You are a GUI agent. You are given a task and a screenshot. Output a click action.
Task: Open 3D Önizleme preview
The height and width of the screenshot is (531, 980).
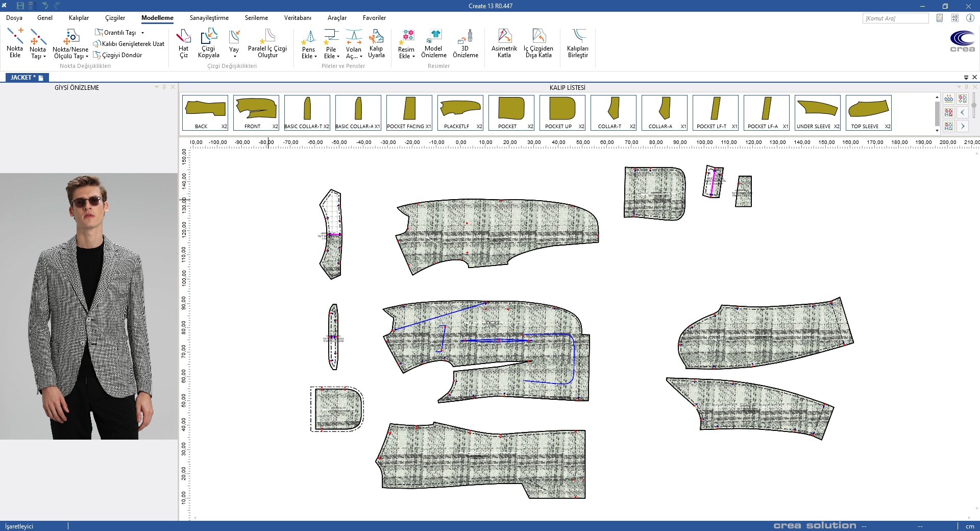(465, 43)
